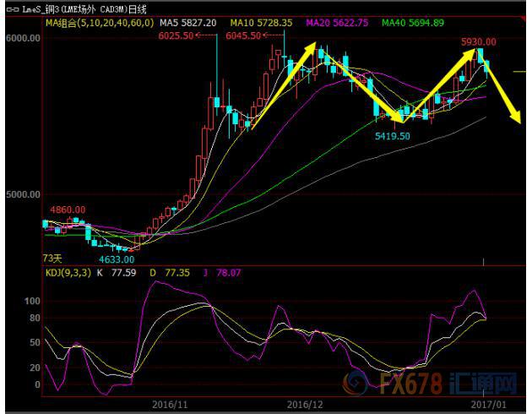The image size is (532, 414).
Task: Click the 2016/12 date axis label
Action: coord(305,405)
